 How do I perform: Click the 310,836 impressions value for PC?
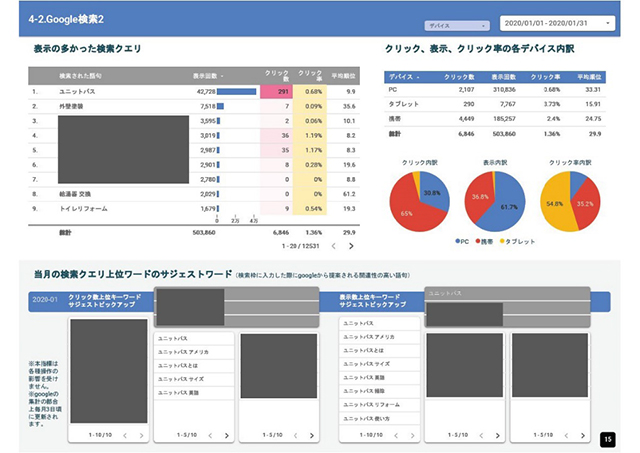pos(504,89)
